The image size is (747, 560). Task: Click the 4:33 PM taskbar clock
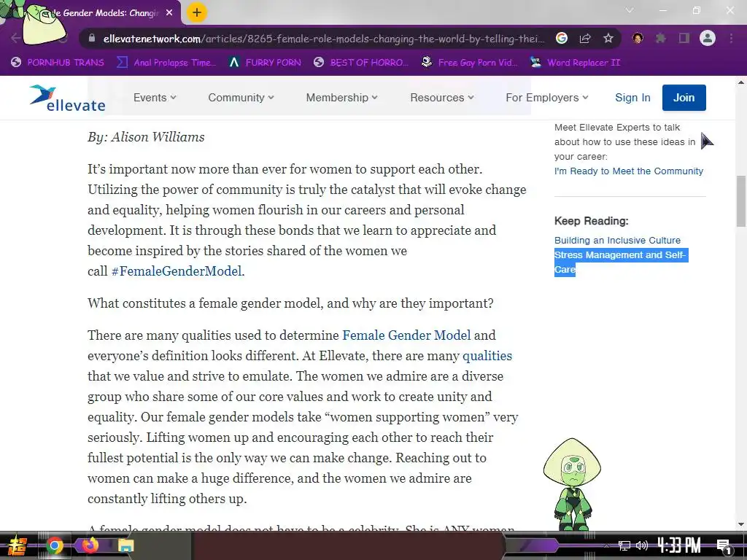pyautogui.click(x=679, y=545)
